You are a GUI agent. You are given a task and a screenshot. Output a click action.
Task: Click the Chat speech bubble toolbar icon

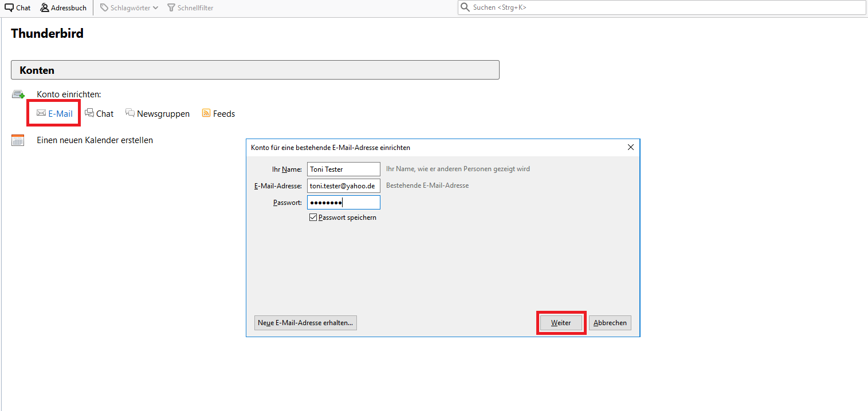(x=9, y=8)
